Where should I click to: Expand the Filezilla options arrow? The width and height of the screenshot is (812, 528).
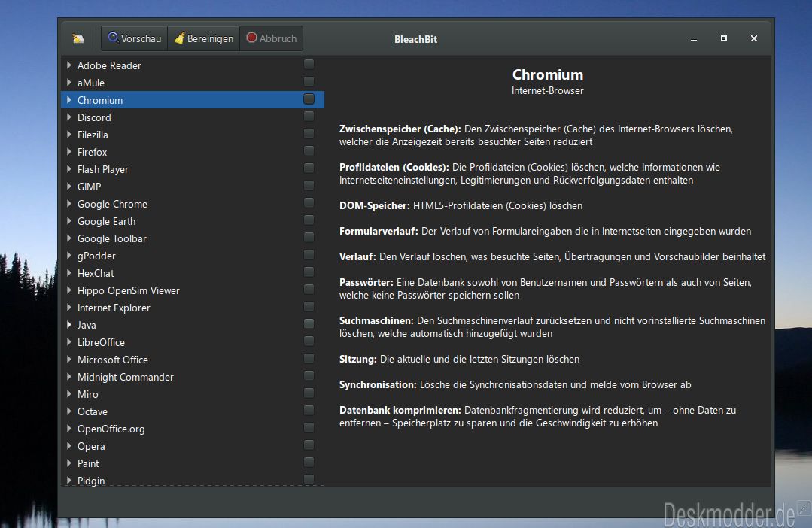69,135
